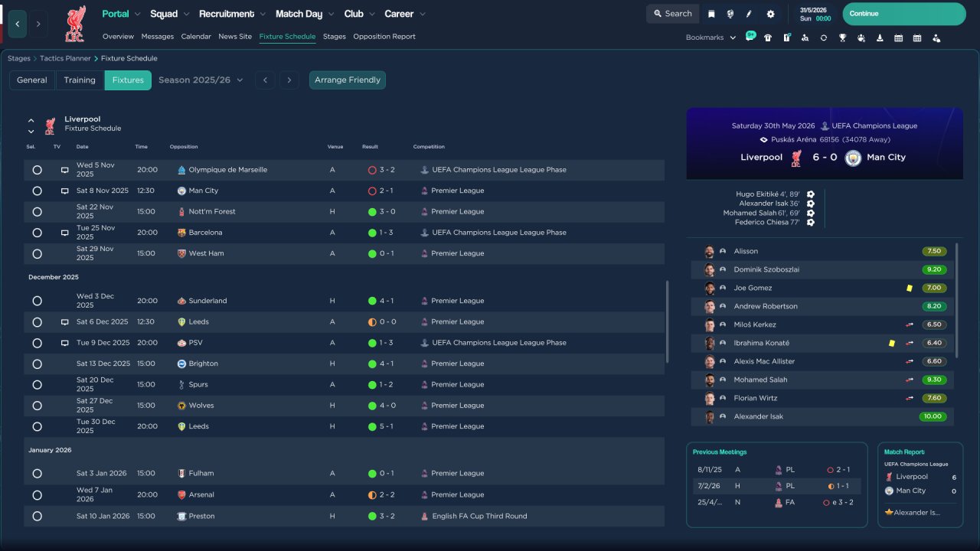Open the Season 2025/26 dropdown
Image resolution: width=980 pixels, height=551 pixels.
201,80
